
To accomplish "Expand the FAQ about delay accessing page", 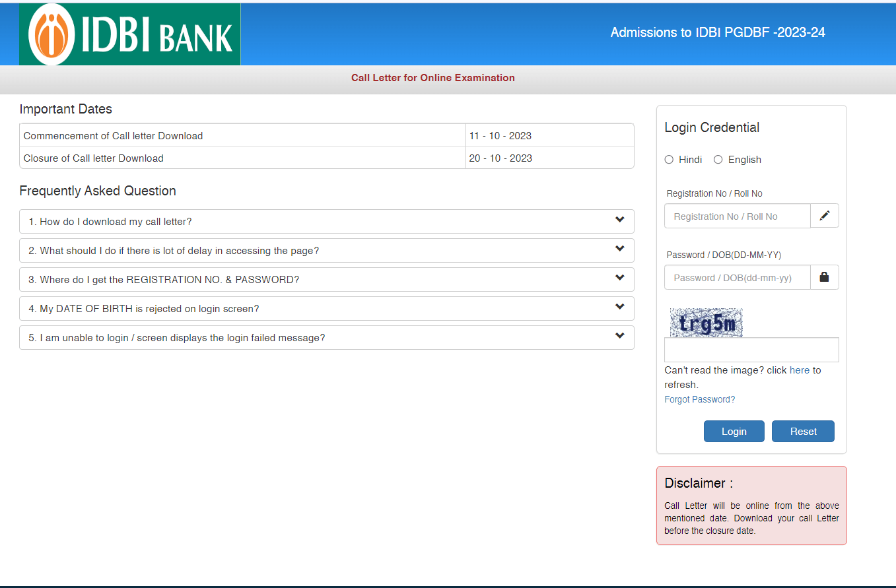I will (174, 251).
